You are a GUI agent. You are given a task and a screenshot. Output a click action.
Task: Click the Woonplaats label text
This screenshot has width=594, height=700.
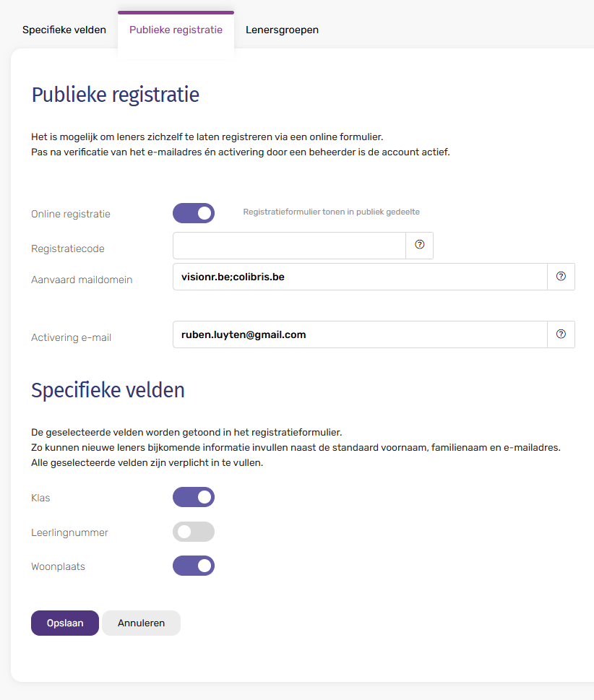pyautogui.click(x=58, y=566)
